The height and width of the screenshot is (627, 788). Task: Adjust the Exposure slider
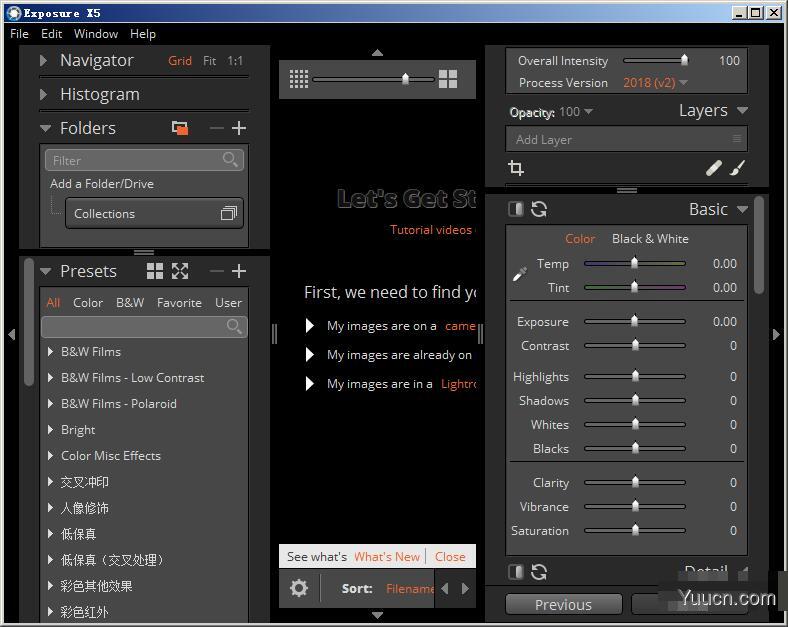pos(635,322)
